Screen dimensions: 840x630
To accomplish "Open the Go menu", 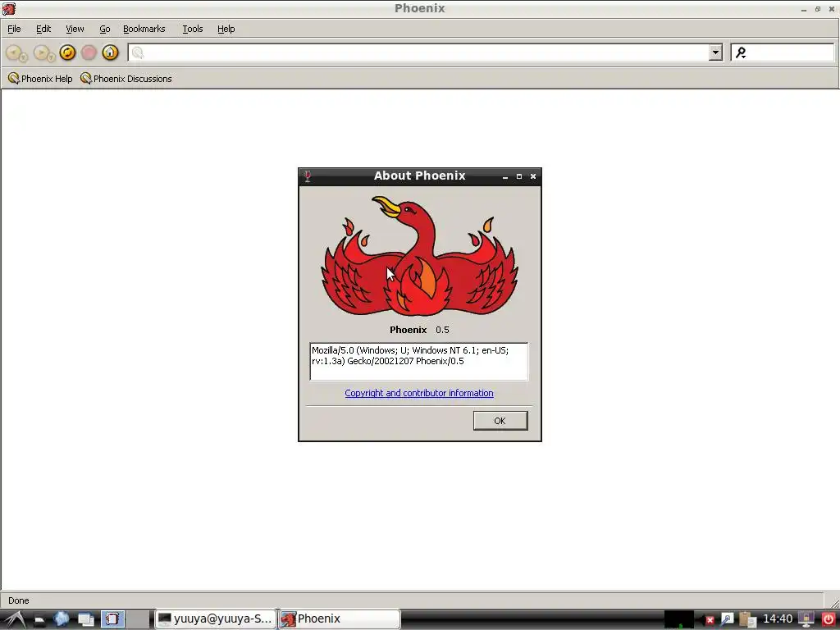I will tap(104, 29).
